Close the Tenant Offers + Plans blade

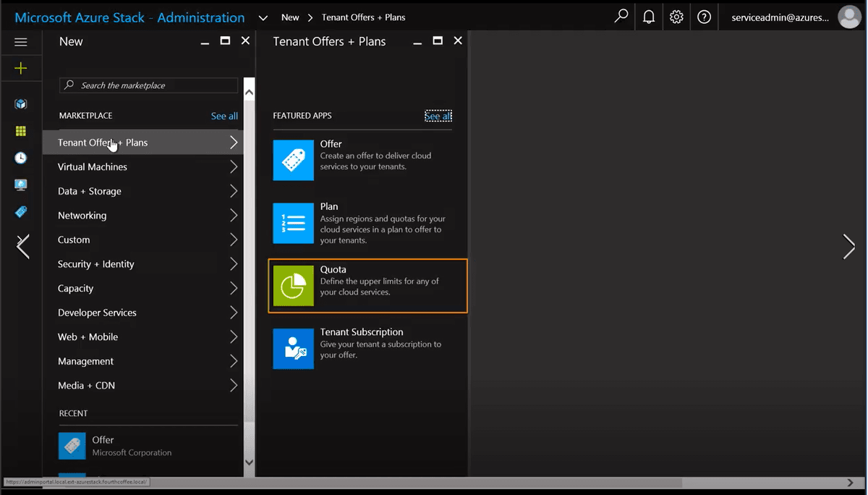[458, 41]
